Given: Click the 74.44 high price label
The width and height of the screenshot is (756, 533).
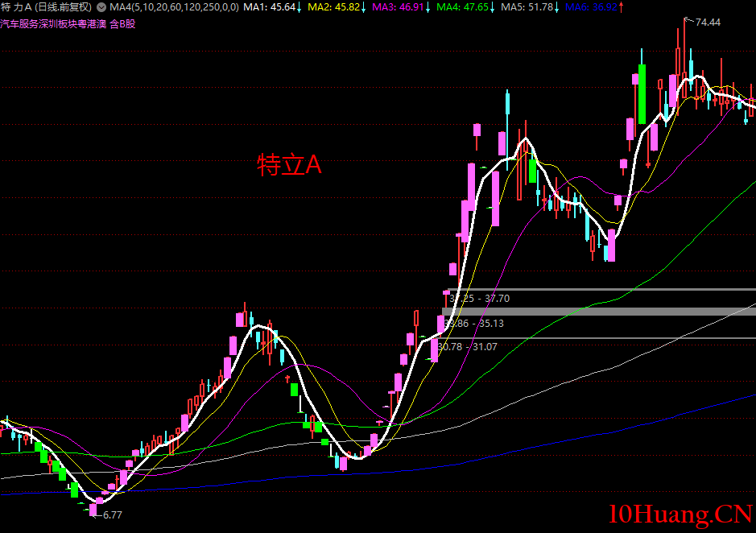Looking at the screenshot, I should pyautogui.click(x=708, y=23).
